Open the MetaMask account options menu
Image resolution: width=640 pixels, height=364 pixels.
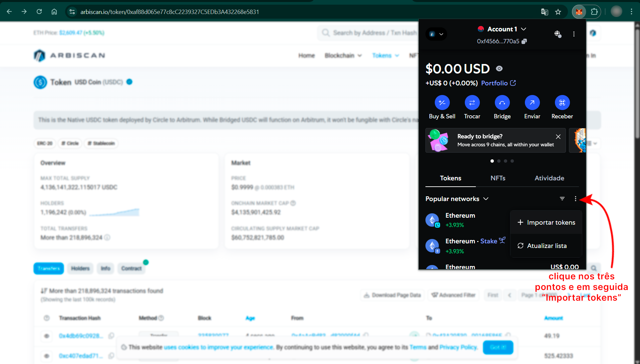(574, 34)
